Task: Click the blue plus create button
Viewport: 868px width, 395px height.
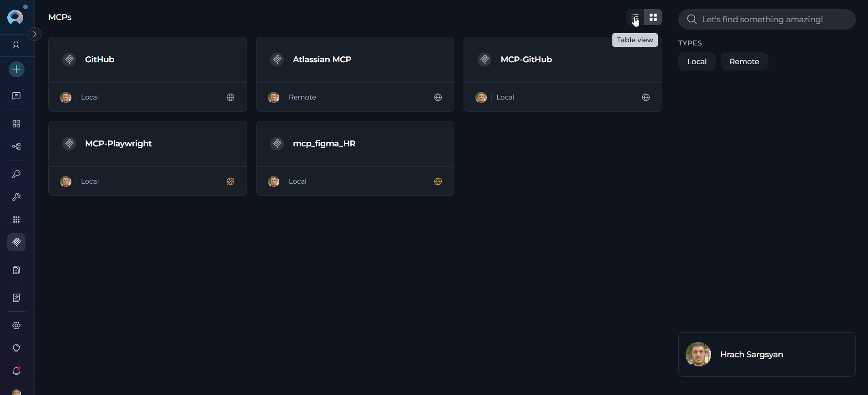Action: (x=16, y=69)
